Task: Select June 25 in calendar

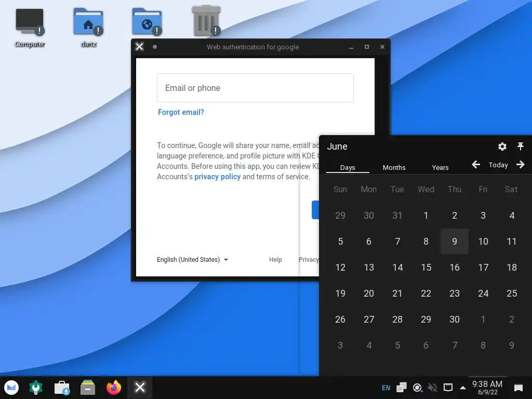Action: click(512, 293)
